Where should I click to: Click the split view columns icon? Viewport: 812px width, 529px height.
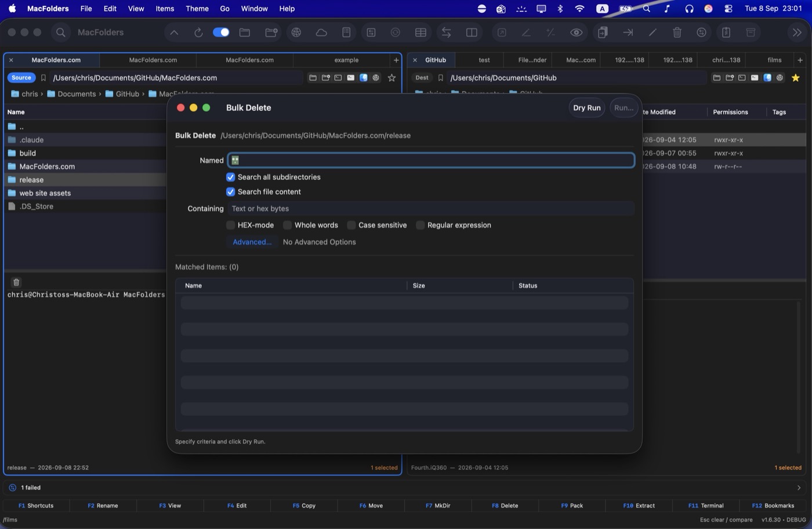[x=472, y=32]
